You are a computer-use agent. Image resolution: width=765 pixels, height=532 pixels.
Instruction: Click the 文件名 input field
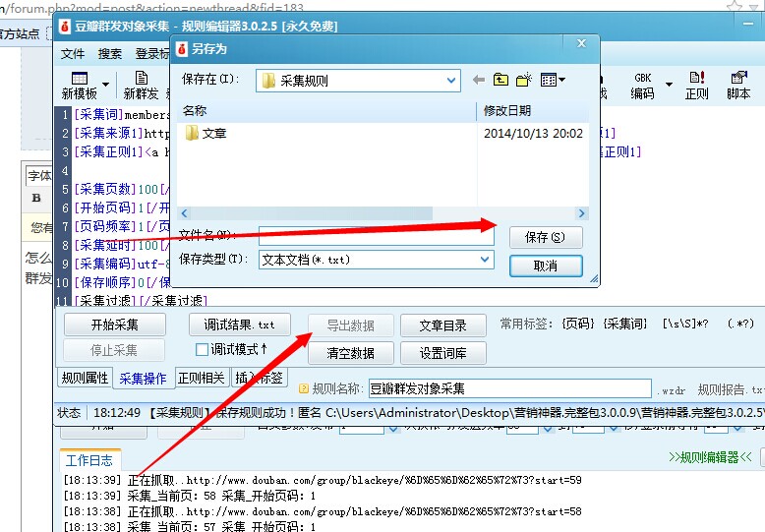tap(376, 236)
